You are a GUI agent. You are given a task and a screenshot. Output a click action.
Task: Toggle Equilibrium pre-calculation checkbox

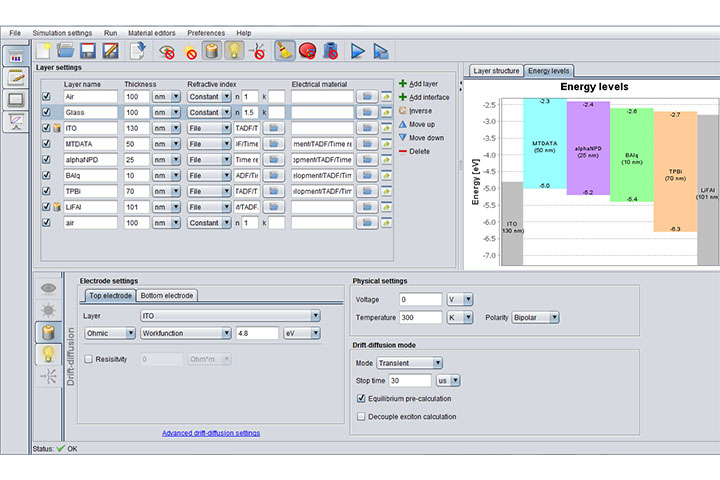361,398
